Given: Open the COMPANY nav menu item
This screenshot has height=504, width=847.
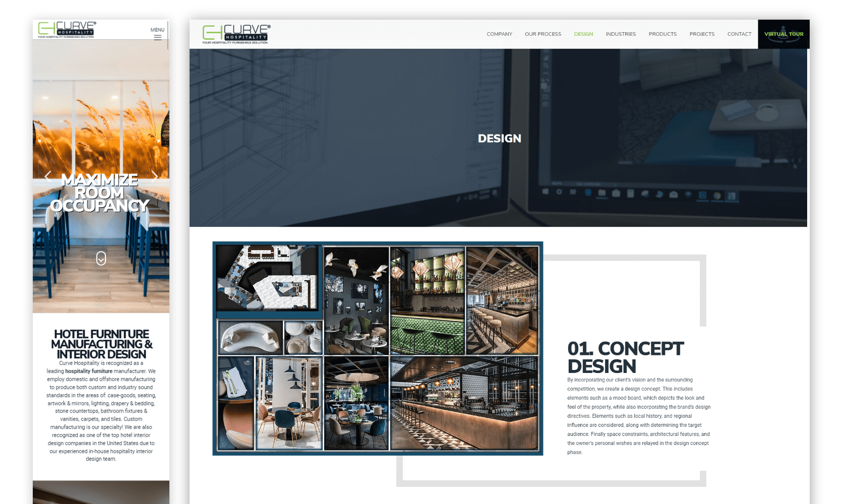Looking at the screenshot, I should pyautogui.click(x=499, y=34).
